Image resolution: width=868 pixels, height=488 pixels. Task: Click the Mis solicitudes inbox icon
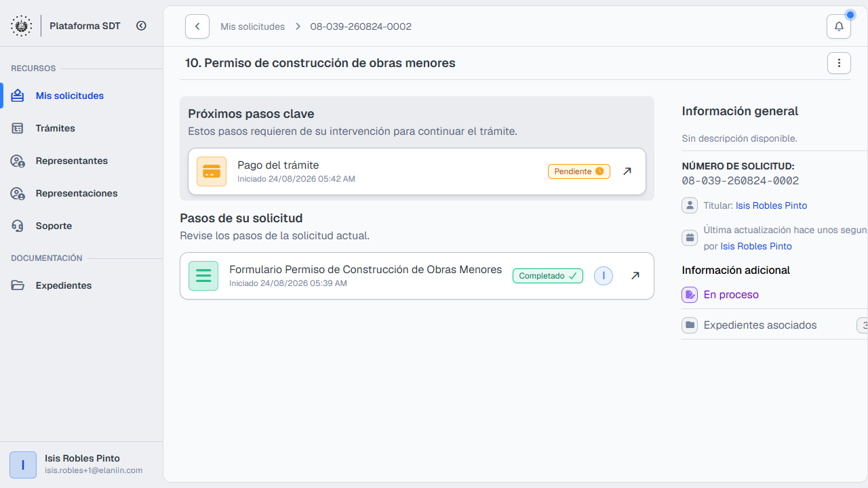tap(18, 96)
